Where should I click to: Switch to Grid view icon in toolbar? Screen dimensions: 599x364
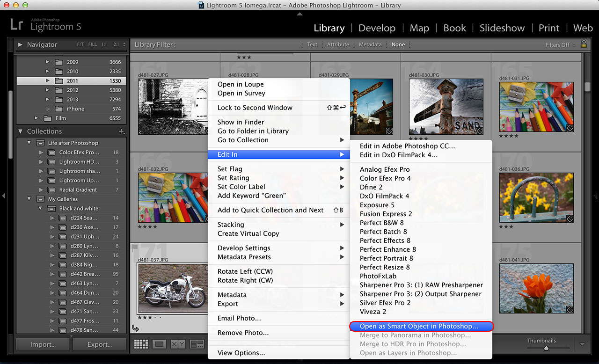point(141,344)
